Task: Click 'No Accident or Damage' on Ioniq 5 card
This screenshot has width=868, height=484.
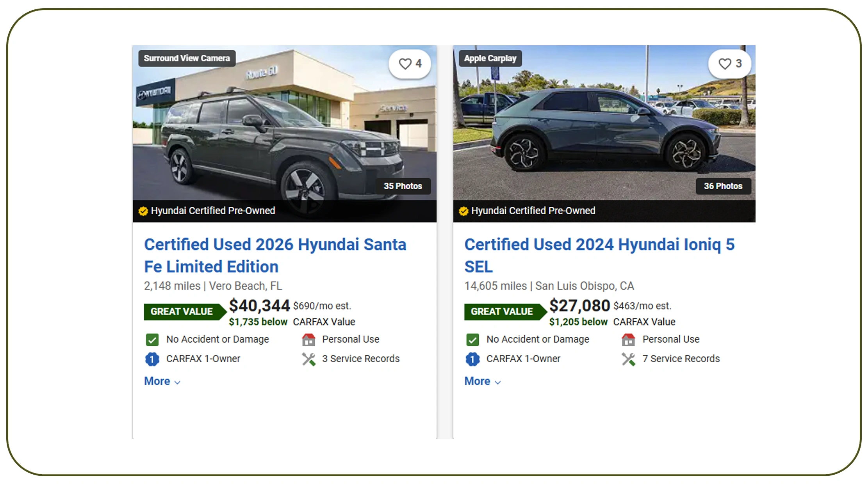Action: click(x=538, y=339)
